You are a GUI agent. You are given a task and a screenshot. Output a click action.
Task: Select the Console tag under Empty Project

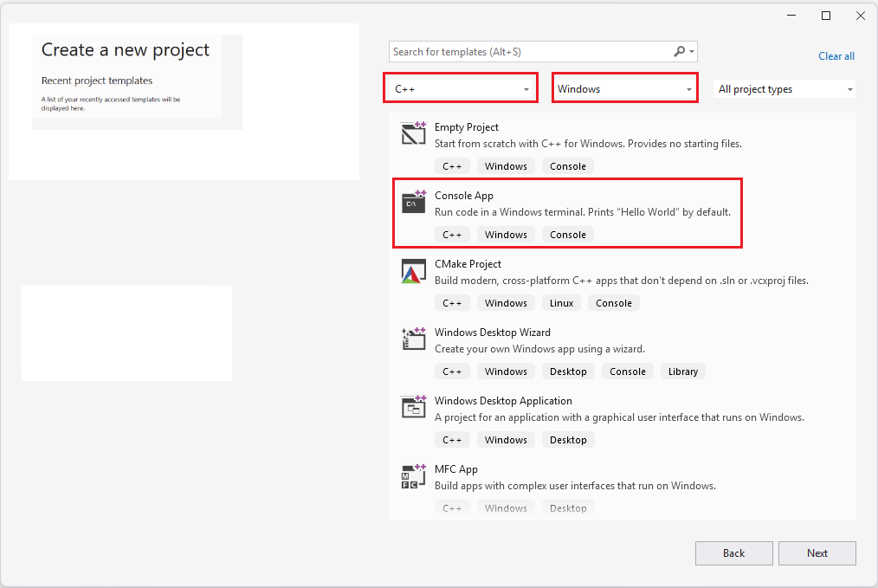pos(567,165)
